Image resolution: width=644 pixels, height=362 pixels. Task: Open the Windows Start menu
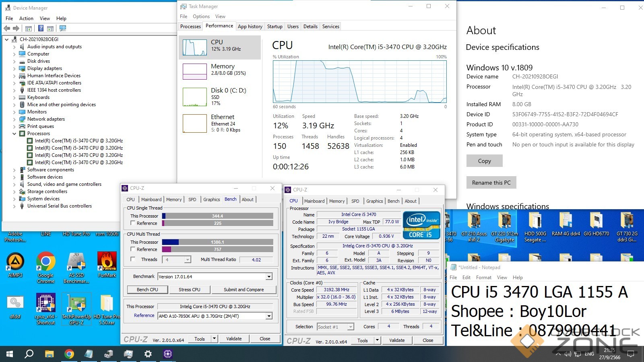tap(10, 354)
